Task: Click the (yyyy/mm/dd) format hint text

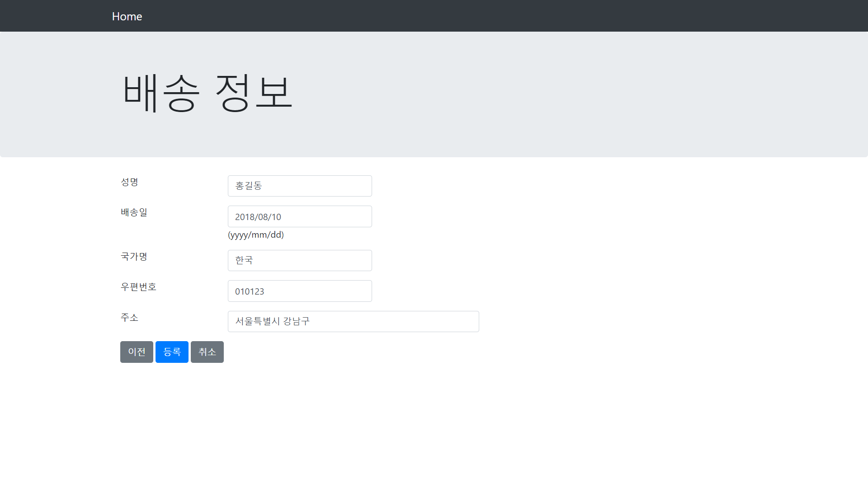Action: pos(256,235)
